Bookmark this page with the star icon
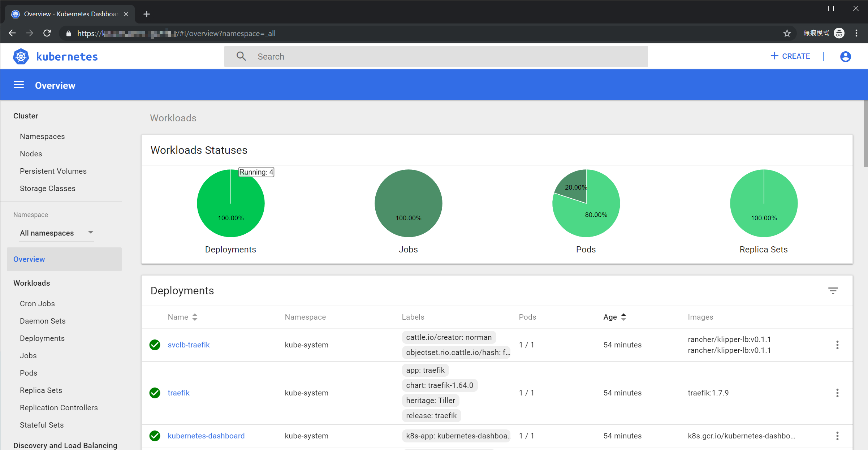Viewport: 868px width, 450px height. coord(787,34)
